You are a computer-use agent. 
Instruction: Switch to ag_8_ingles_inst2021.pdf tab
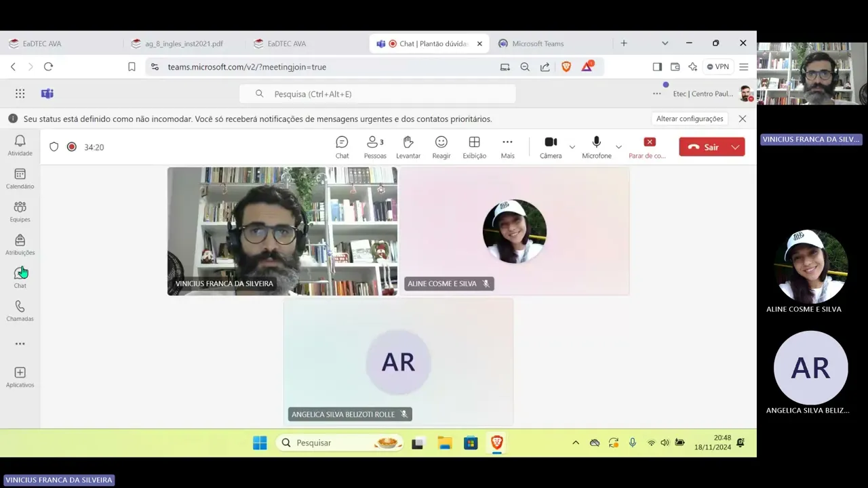tap(183, 43)
